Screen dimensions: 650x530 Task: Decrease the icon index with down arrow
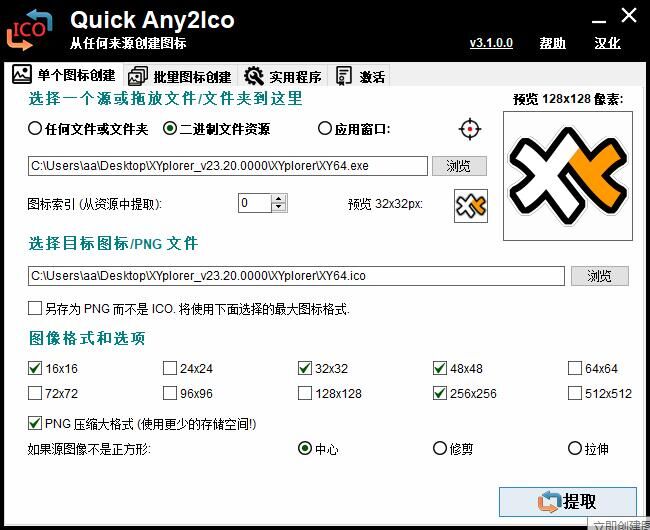click(x=279, y=208)
